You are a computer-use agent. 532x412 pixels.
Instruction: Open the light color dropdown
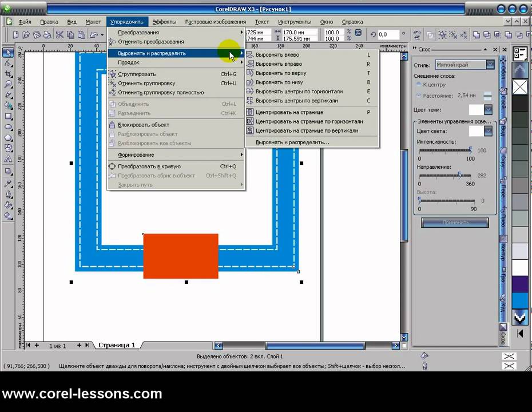click(488, 130)
